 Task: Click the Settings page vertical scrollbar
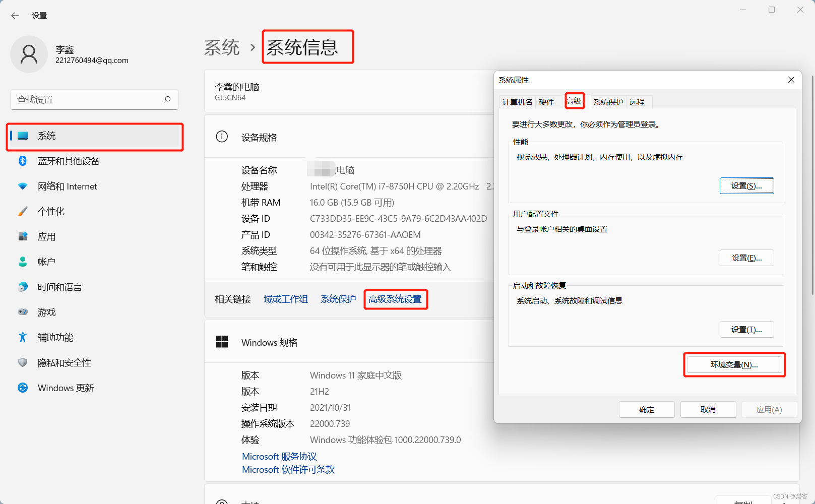[x=812, y=185]
